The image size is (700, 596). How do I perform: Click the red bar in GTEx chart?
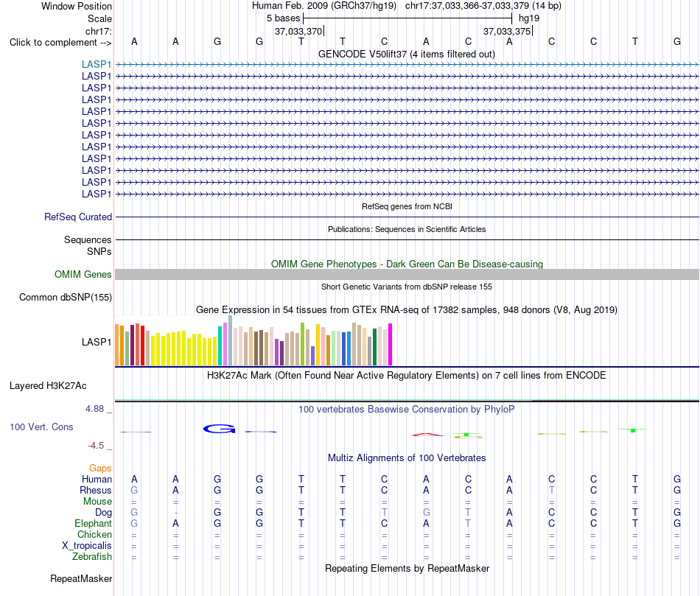point(142,346)
